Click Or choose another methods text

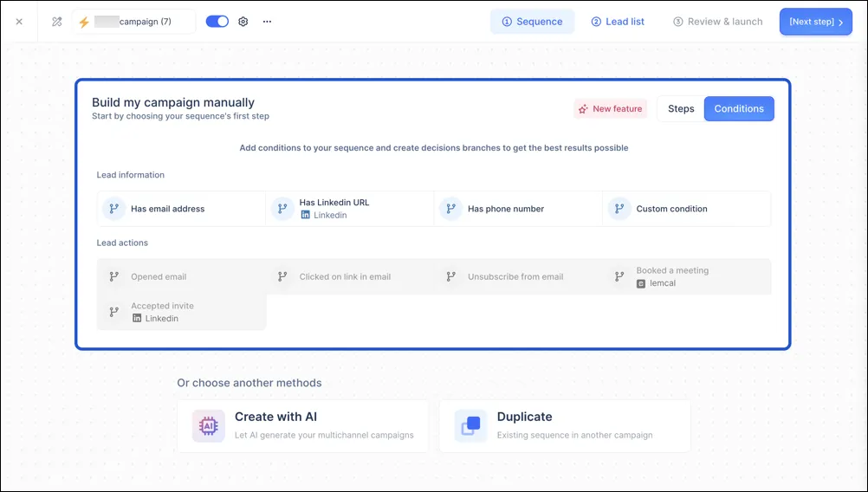(249, 383)
